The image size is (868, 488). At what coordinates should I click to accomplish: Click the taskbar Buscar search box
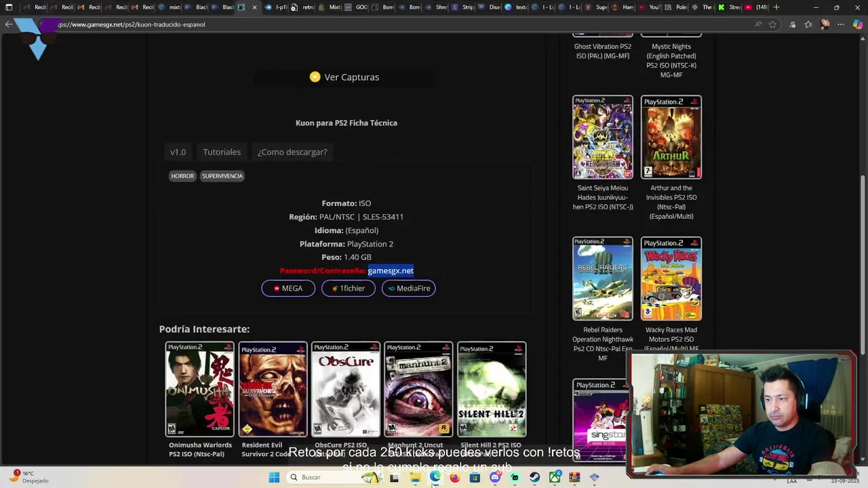[x=334, y=477]
